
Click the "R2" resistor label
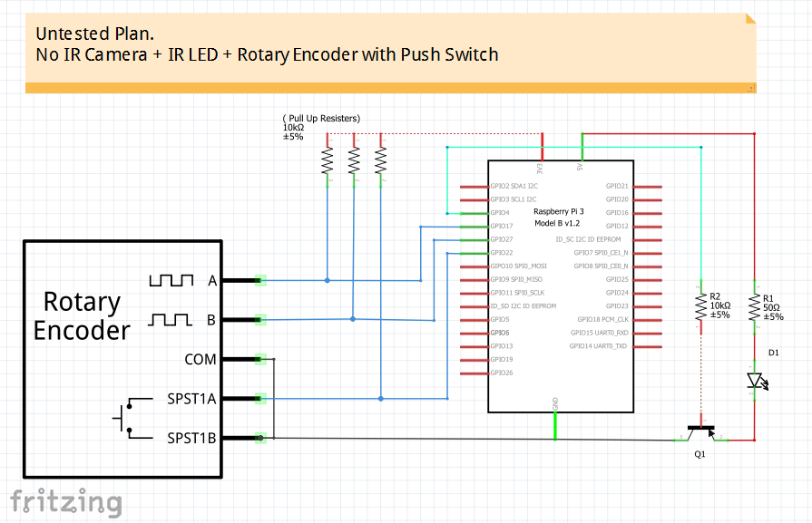tap(715, 296)
